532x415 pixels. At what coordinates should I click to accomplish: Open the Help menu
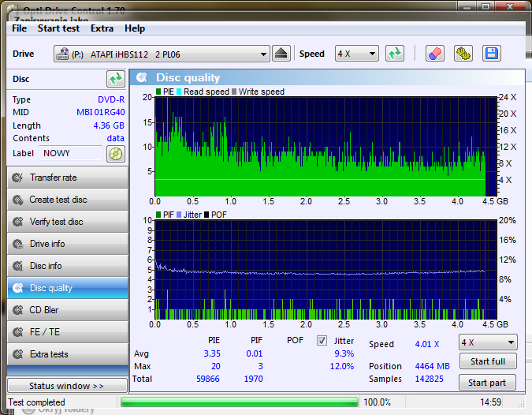tap(135, 28)
